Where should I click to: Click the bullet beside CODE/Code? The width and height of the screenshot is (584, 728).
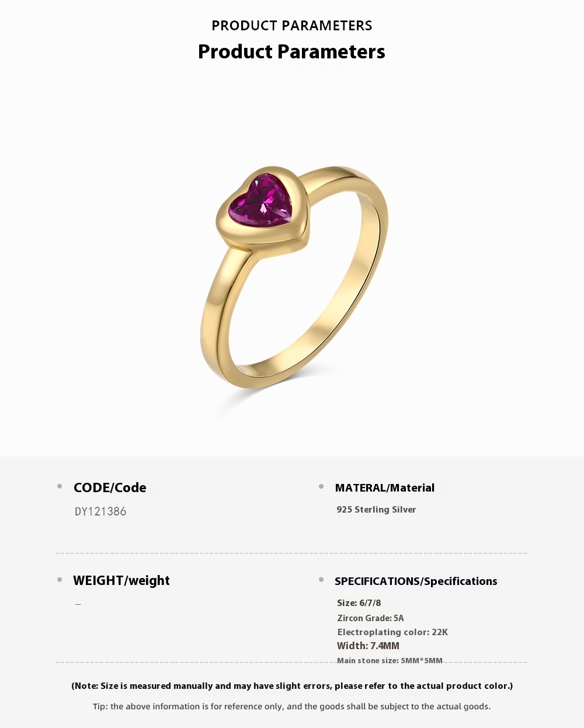[x=60, y=486]
